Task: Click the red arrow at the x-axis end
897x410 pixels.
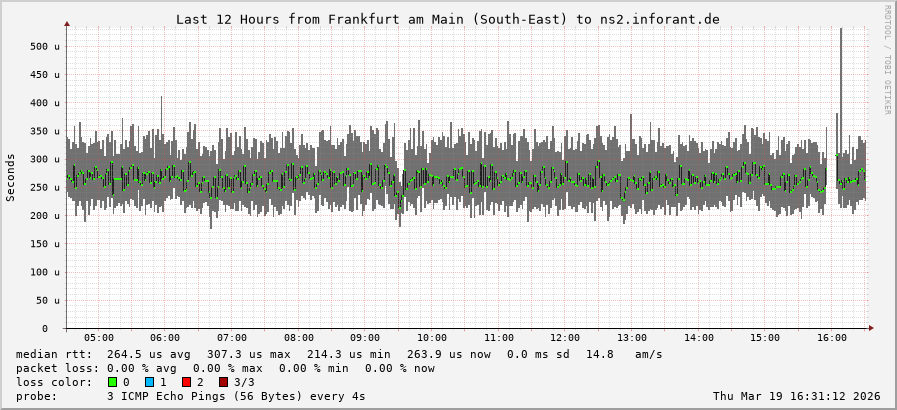Action: coord(870,328)
